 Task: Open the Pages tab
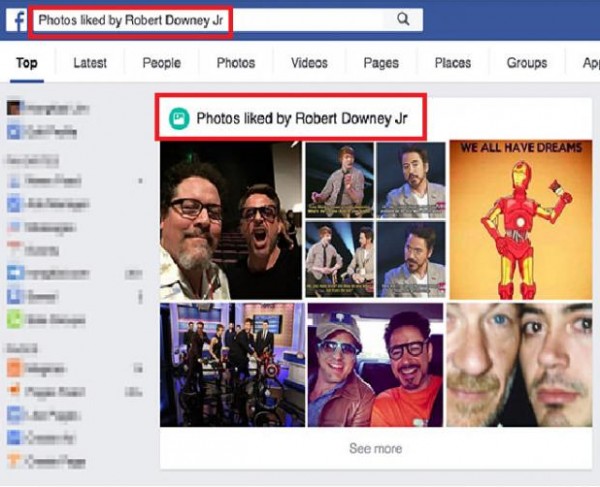[x=381, y=63]
